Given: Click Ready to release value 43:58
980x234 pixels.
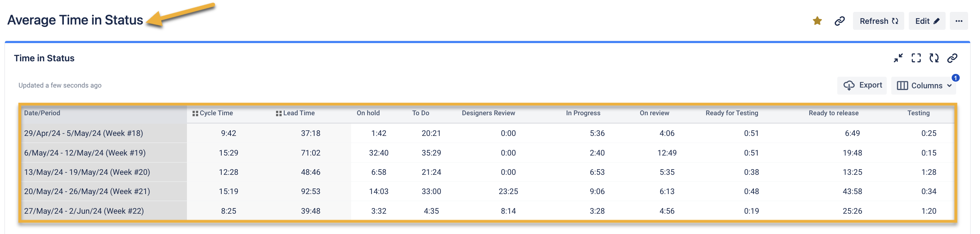Looking at the screenshot, I should 852,192.
